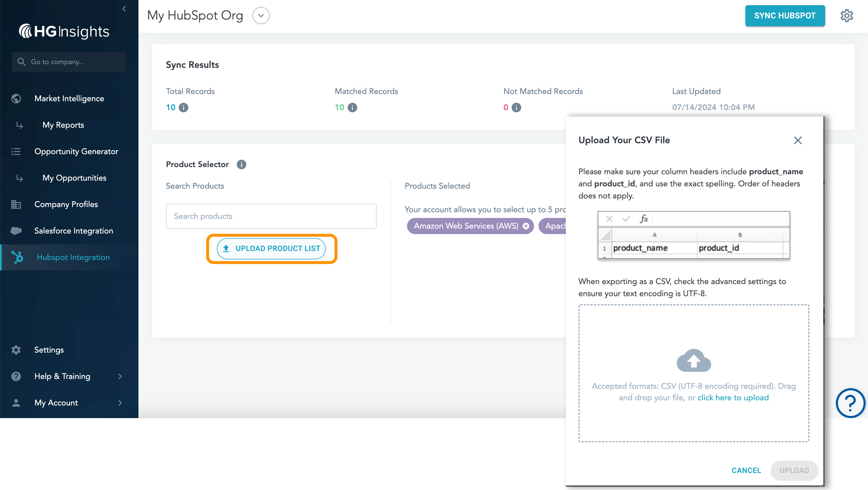Go to My Reports
868x490 pixels.
63,125
